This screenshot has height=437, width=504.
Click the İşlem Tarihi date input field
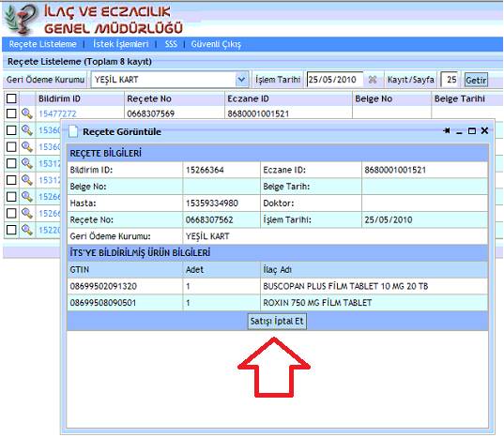tap(335, 80)
